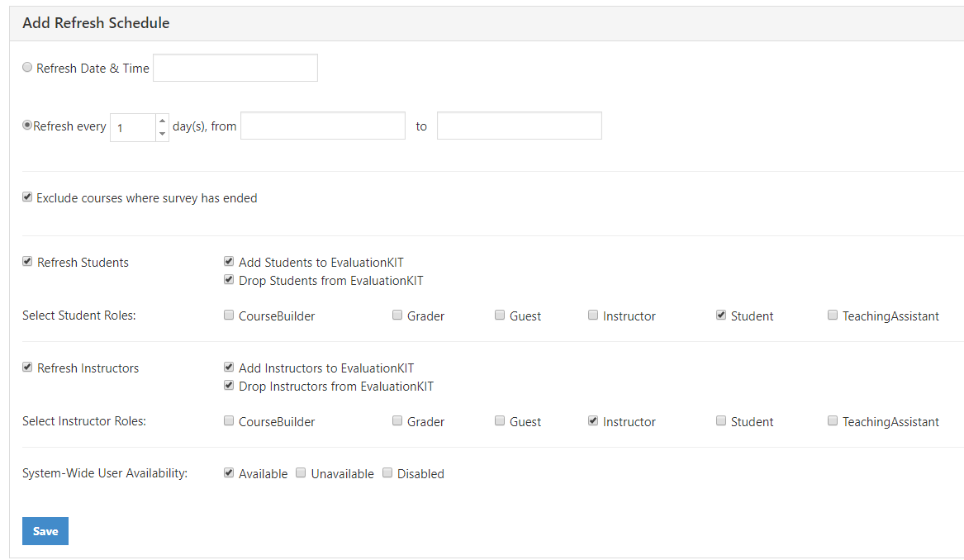
Task: Click the Save button
Action: pyautogui.click(x=45, y=531)
